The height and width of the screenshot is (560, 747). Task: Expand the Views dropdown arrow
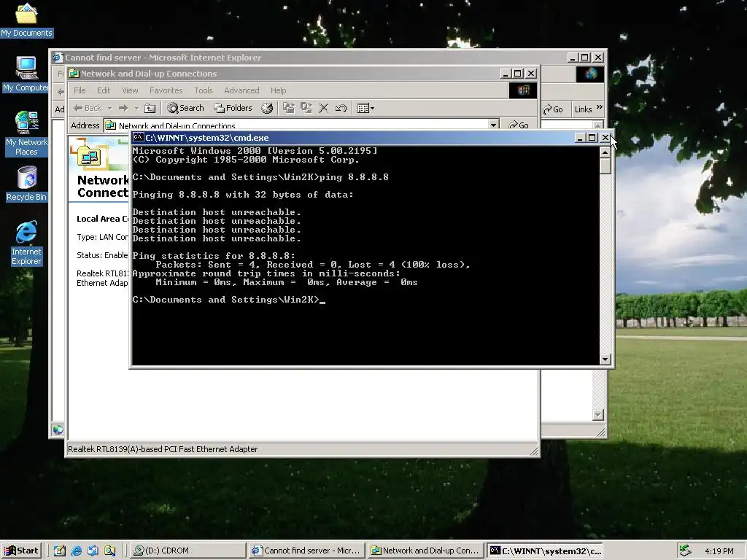pyautogui.click(x=373, y=109)
